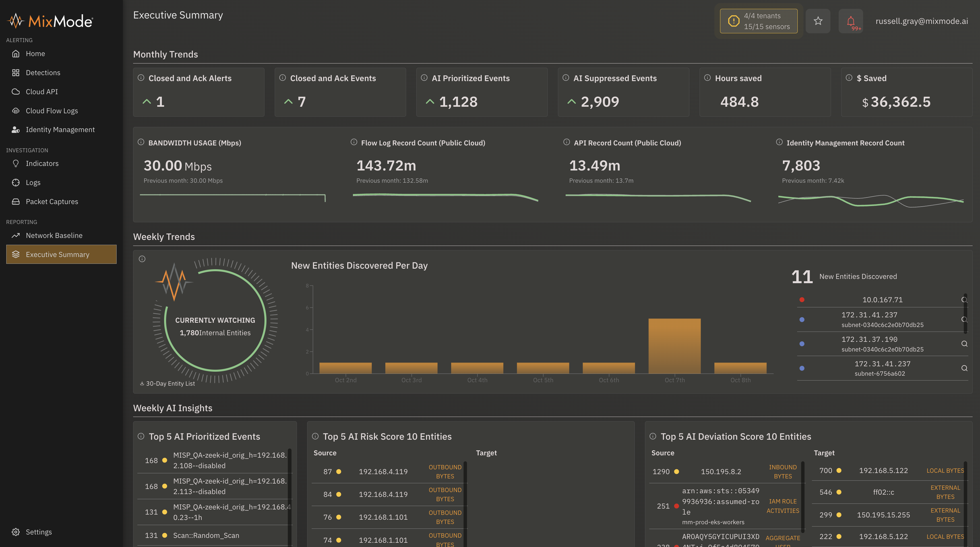Click the tenants and sensors status button
Image resolution: width=980 pixels, height=547 pixels.
tap(758, 21)
